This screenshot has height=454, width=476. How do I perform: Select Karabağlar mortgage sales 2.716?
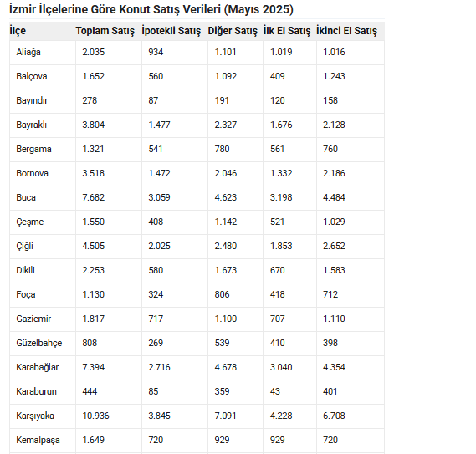(160, 367)
